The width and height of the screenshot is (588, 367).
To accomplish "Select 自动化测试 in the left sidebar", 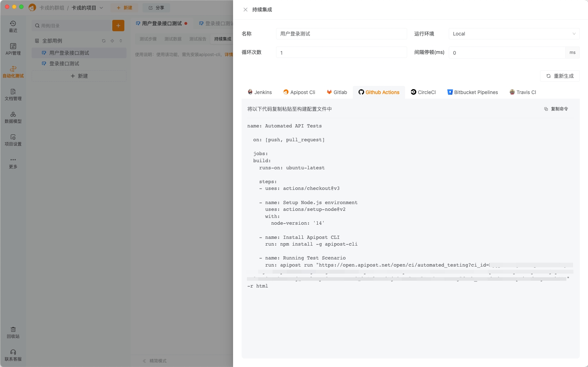I will (13, 72).
